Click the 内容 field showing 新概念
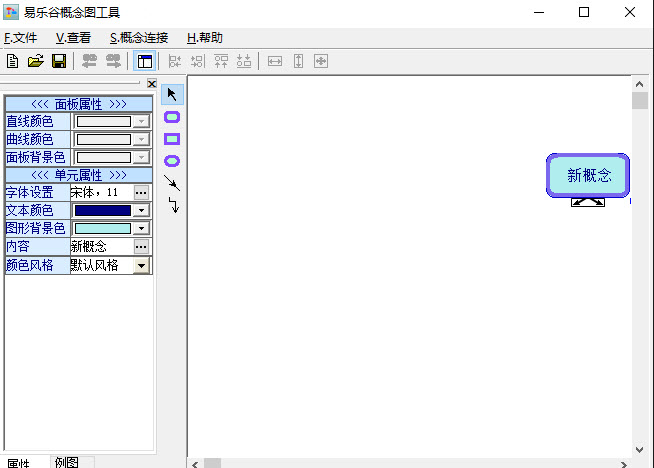 click(102, 247)
